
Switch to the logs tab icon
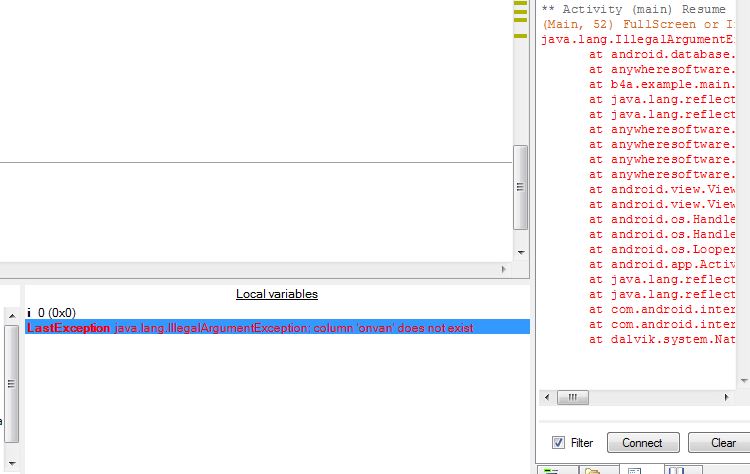(634, 470)
